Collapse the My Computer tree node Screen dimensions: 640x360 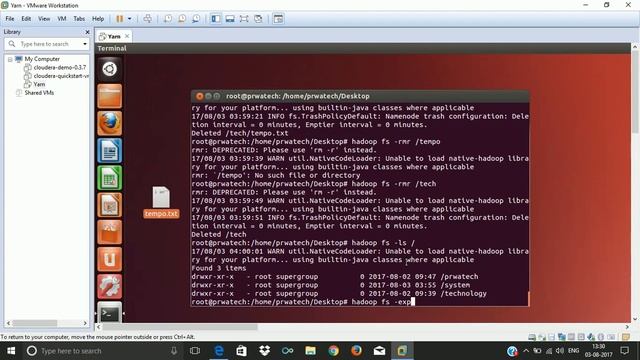[10, 59]
